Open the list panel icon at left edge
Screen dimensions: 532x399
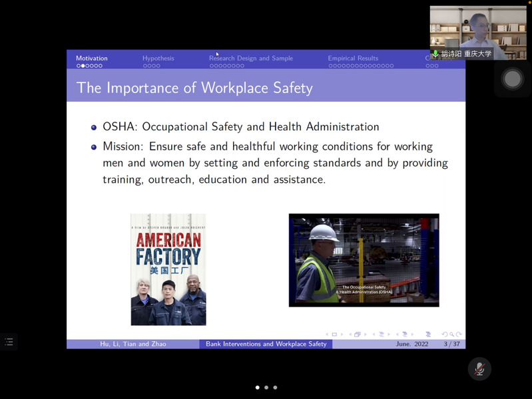pyautogui.click(x=9, y=341)
